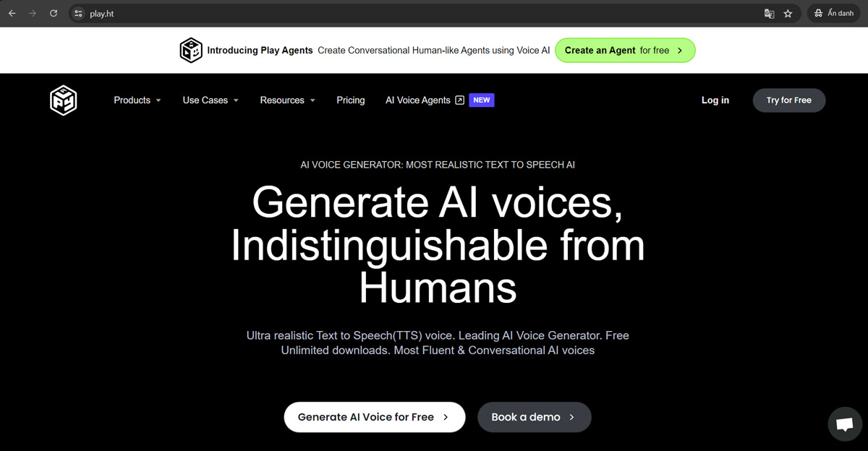Bookmark this page with the star icon
Image resolution: width=868 pixels, height=451 pixels.
pos(788,13)
